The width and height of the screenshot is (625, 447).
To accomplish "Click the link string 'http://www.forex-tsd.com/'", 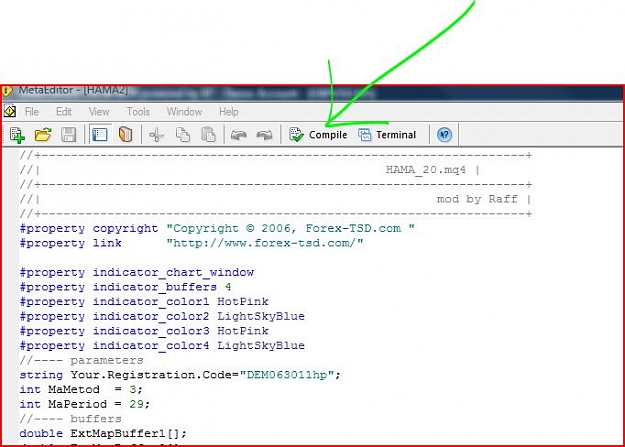I will pyautogui.click(x=265, y=243).
